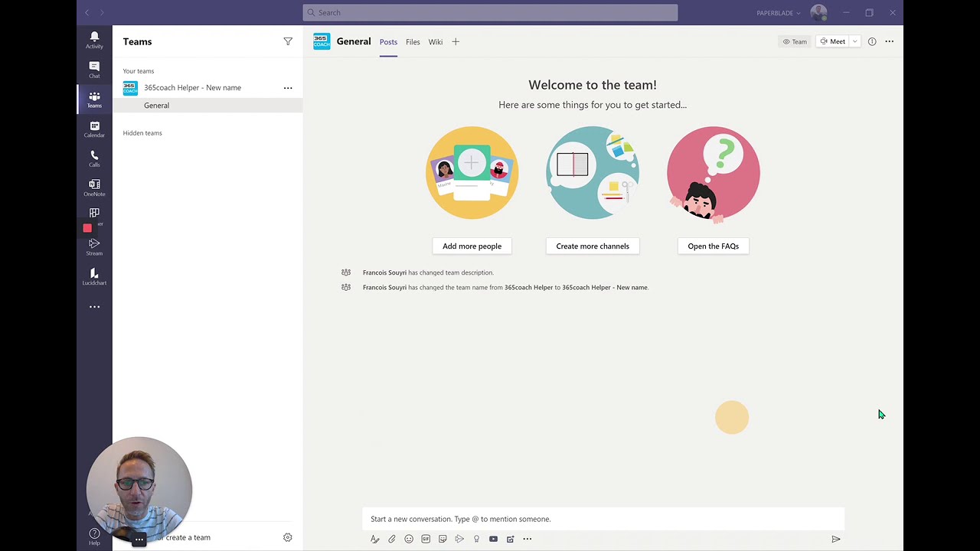Open manage teams settings gear
The width and height of the screenshot is (980, 551).
pyautogui.click(x=288, y=537)
